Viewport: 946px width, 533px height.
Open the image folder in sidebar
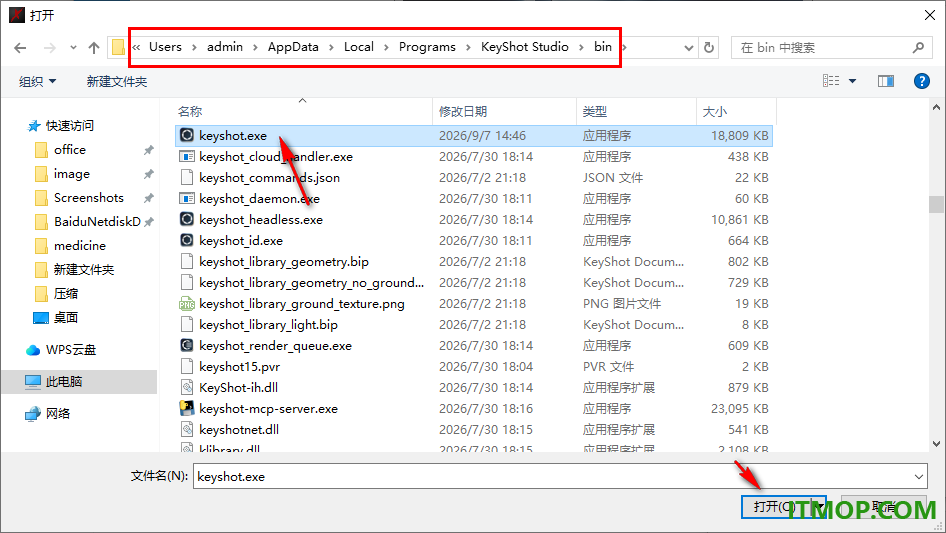coord(71,174)
